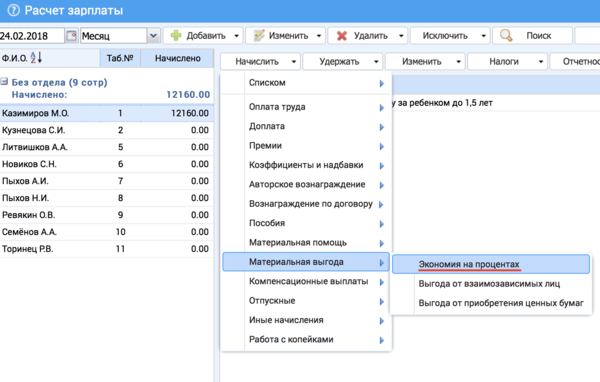This screenshot has height=382, width=600.
Task: Open Удалить dropdown arrow
Action: pyautogui.click(x=401, y=36)
